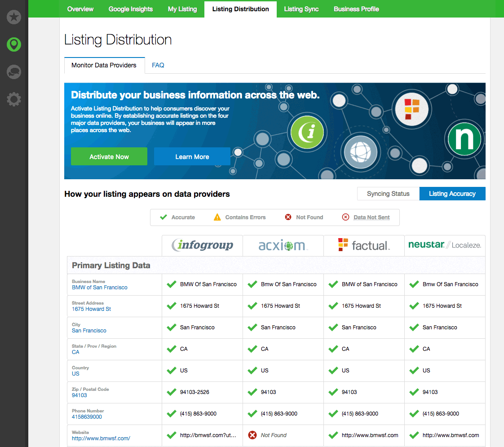Open the chat bubbles sidebar icon
Viewport: 504px width, 447px height.
click(14, 72)
